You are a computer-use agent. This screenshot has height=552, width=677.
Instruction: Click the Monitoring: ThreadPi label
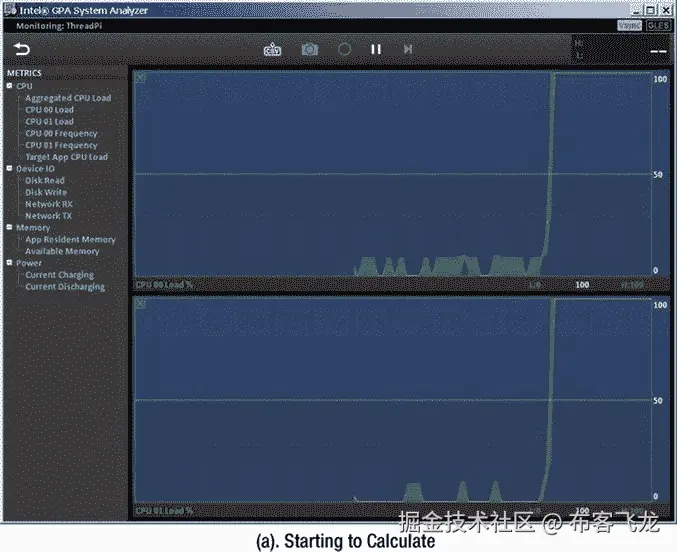(x=59, y=26)
